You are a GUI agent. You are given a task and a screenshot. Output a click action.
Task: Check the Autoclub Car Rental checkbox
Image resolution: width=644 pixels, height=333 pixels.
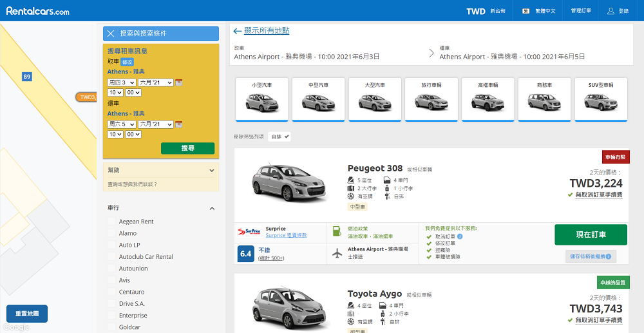(111, 256)
